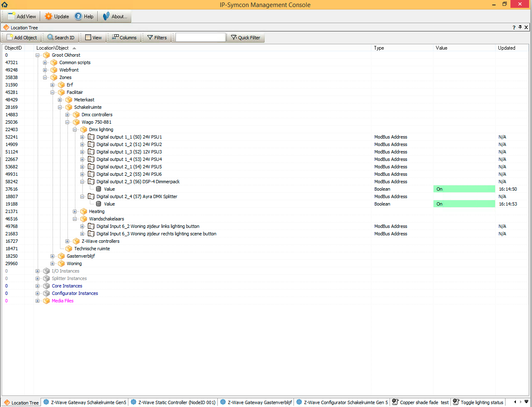The image size is (532, 407).
Task: Sort by the Location\Object column header
Action: (202, 48)
